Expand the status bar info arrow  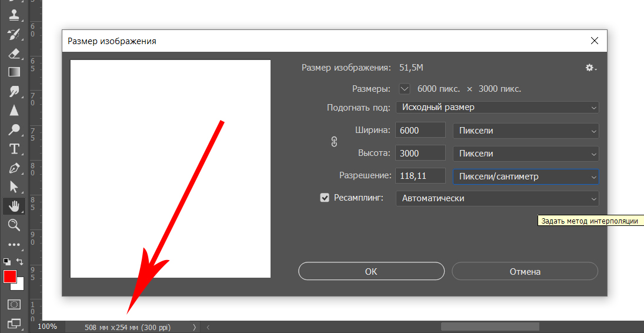click(x=194, y=327)
